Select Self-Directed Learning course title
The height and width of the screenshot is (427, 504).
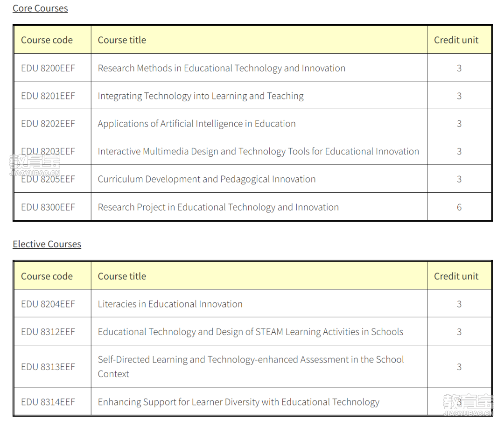coord(251,366)
